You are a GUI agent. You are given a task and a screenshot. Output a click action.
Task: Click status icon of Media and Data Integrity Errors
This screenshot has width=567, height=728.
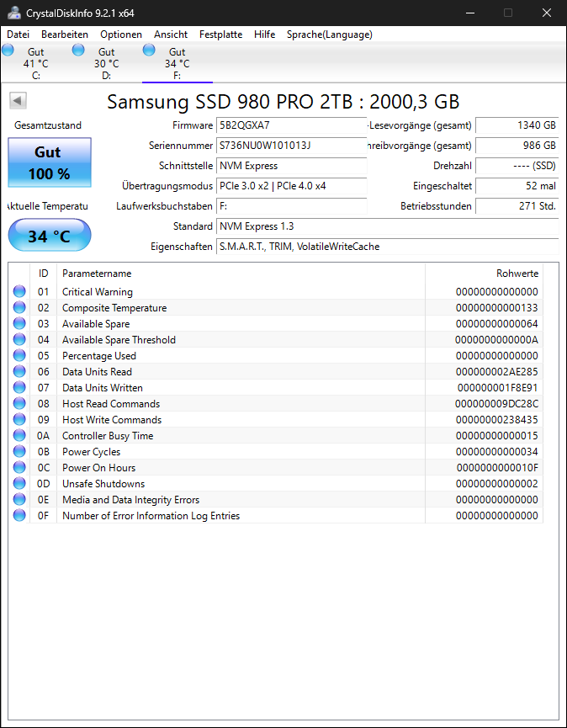19,499
